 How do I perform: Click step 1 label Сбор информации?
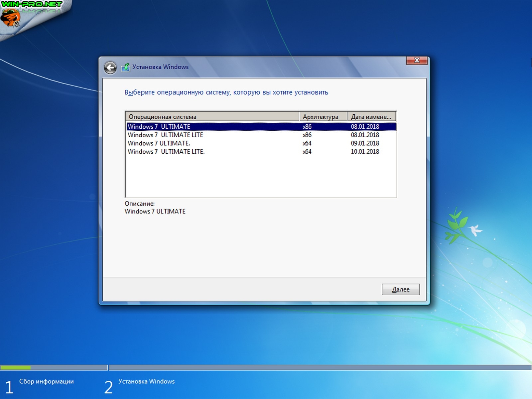(46, 381)
